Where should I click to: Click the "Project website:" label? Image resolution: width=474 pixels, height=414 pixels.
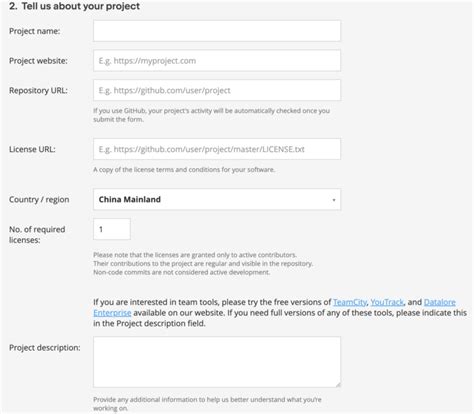point(38,61)
